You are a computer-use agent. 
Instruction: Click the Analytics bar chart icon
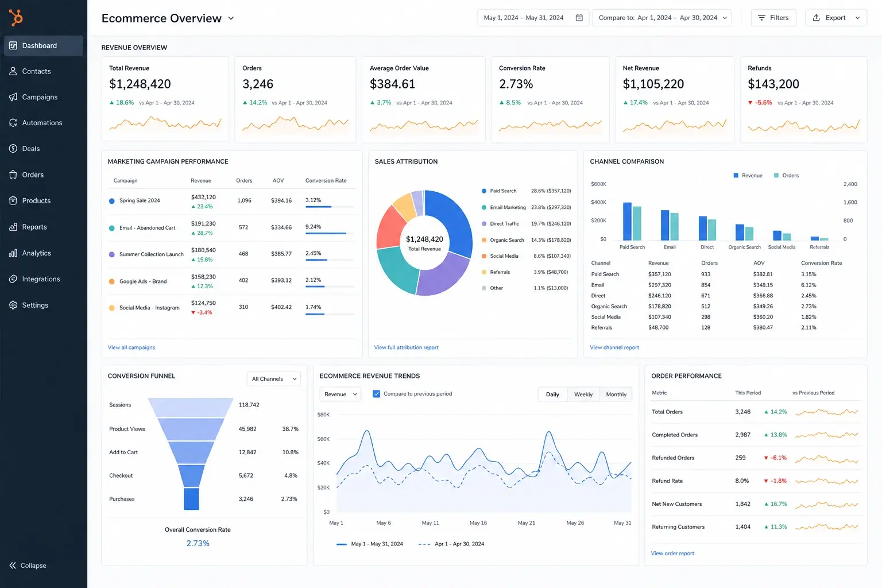point(13,253)
